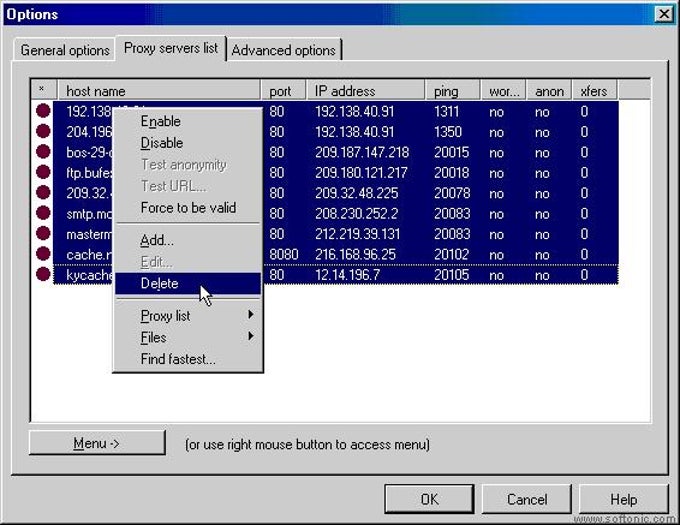Click Delete in the context menu
Image resolution: width=680 pixels, height=525 pixels.
click(188, 284)
